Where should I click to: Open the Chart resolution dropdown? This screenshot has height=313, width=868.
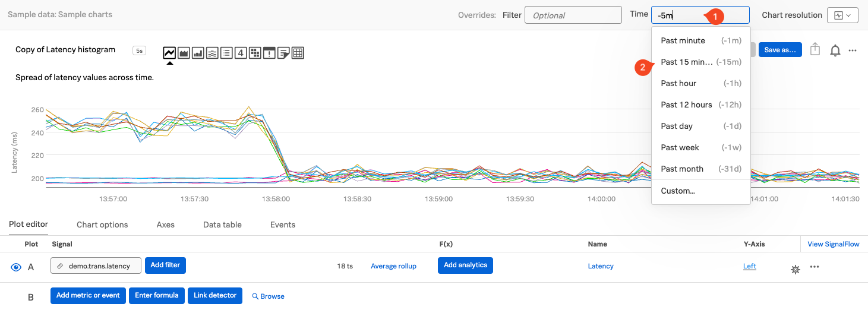(x=842, y=15)
